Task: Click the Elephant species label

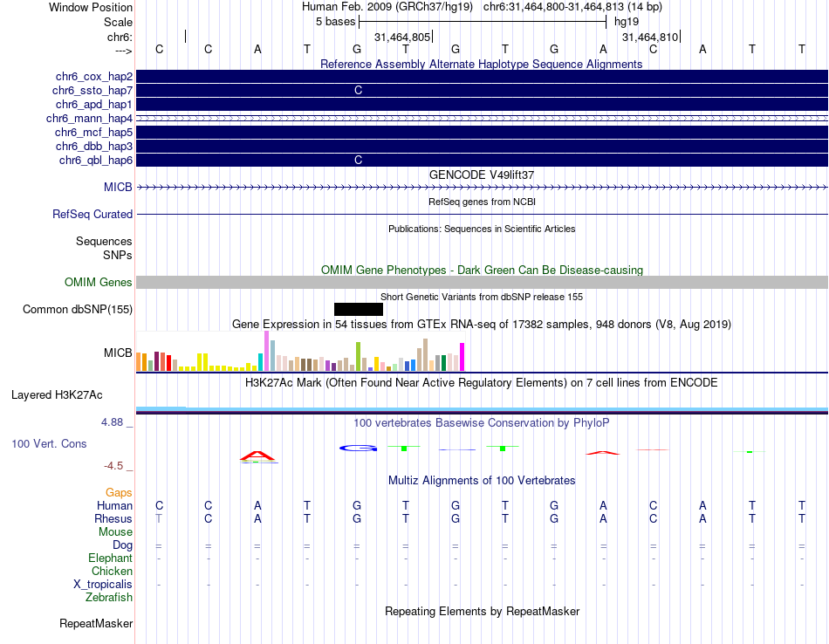Action: [110, 558]
